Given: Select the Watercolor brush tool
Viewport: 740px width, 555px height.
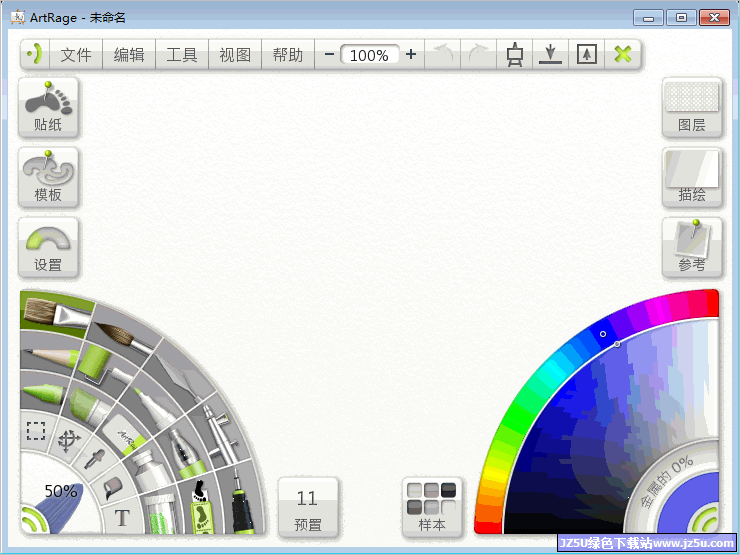Looking at the screenshot, I should pyautogui.click(x=124, y=336).
